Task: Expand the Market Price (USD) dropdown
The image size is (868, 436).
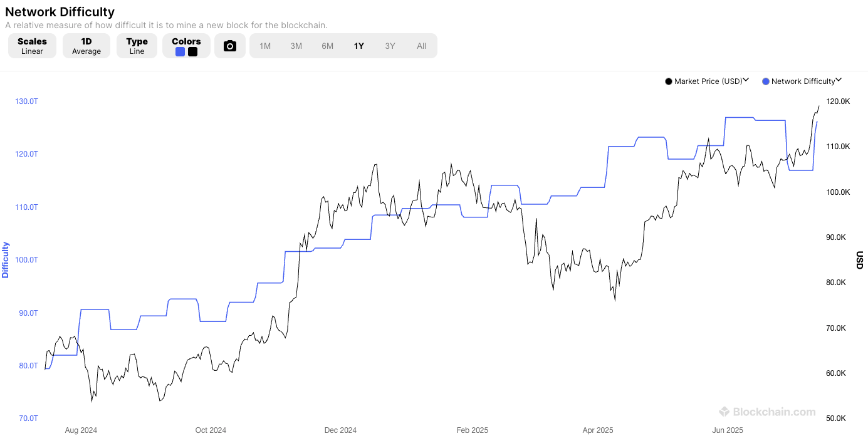Action: tap(746, 81)
